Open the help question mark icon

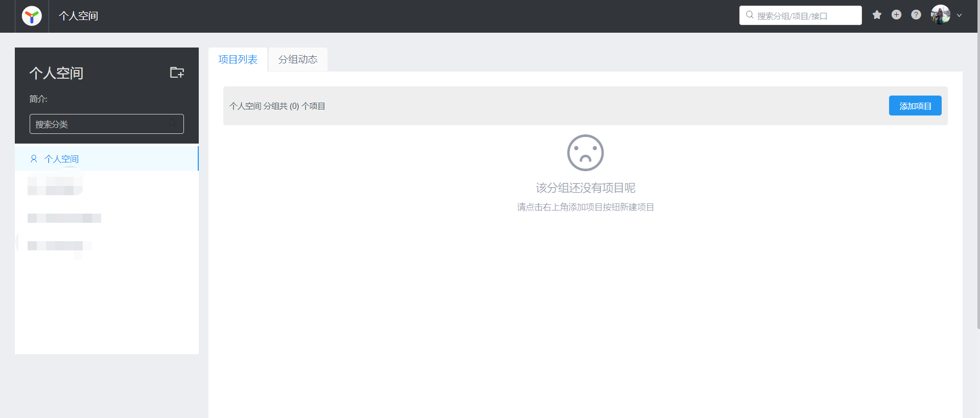tap(916, 15)
